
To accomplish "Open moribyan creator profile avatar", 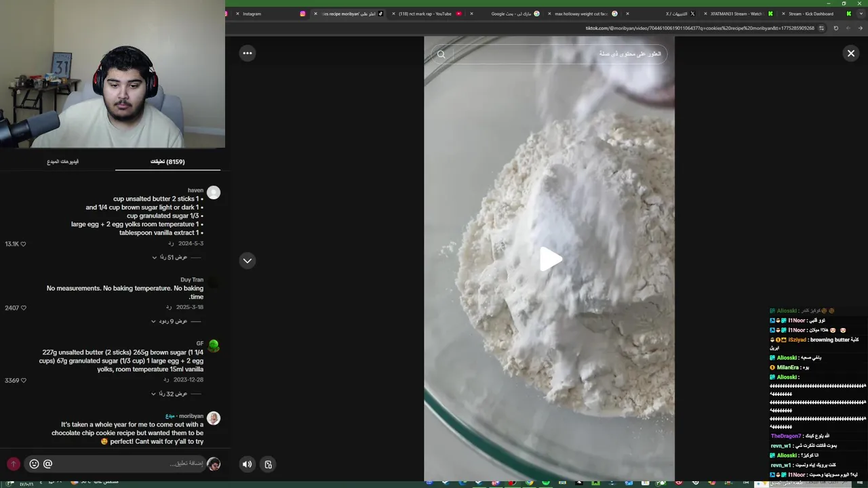I will pyautogui.click(x=214, y=418).
